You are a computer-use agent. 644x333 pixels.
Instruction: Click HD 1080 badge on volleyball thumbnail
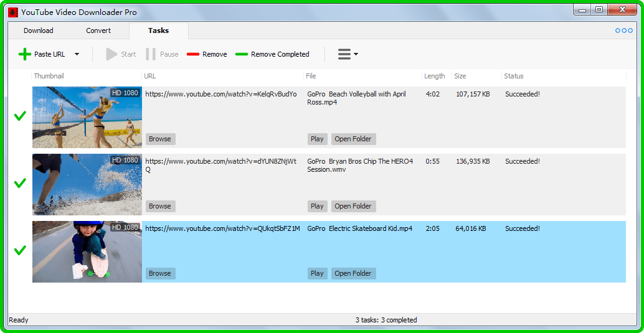pos(125,93)
